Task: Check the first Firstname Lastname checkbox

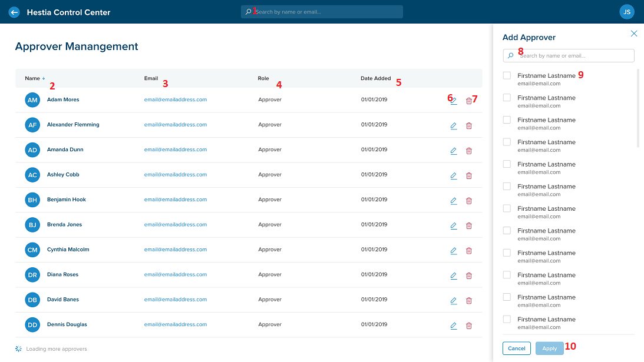Action: [507, 76]
